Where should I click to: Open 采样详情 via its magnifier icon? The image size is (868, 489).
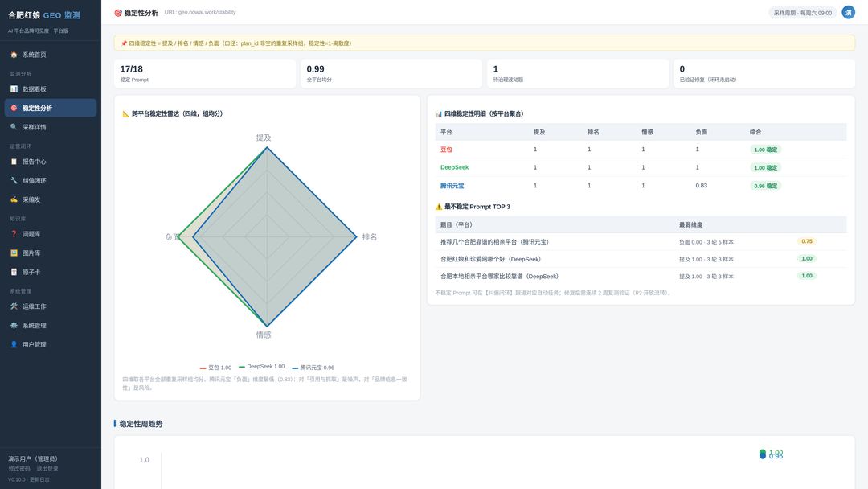[x=14, y=127]
